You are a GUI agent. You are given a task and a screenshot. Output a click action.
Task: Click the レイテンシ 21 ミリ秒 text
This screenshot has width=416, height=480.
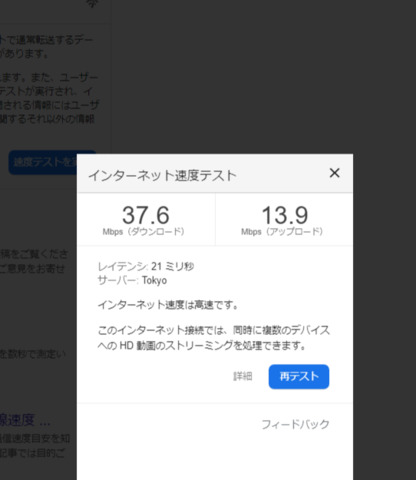pyautogui.click(x=146, y=266)
